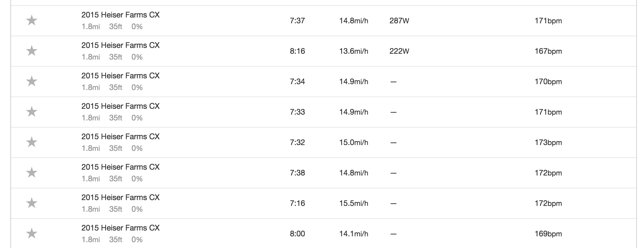Star the fastest 7:16 segment effort
This screenshot has height=248, width=644.
[32, 203]
